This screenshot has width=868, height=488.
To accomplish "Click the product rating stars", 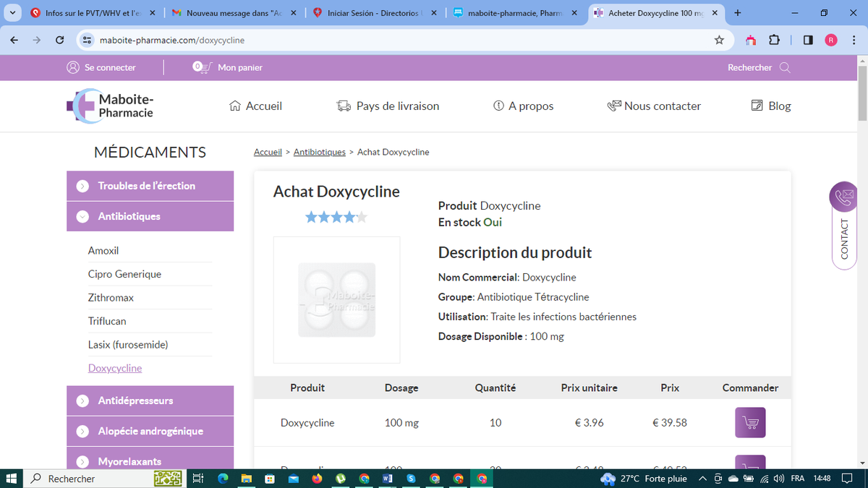I will coord(336,217).
